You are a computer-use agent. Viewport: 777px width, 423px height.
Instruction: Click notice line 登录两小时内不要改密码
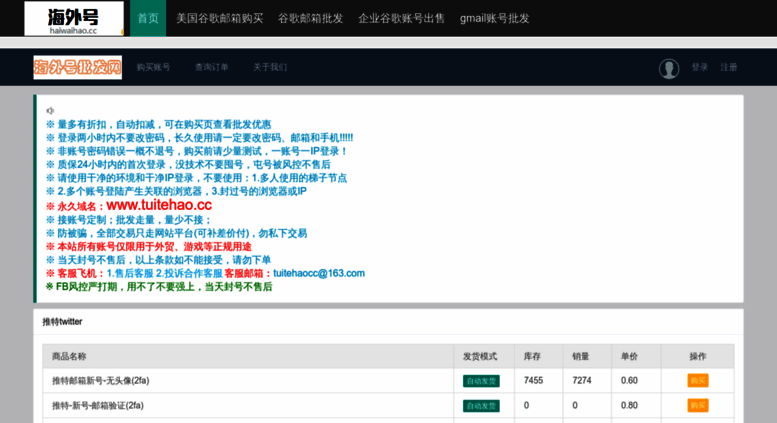200,138
